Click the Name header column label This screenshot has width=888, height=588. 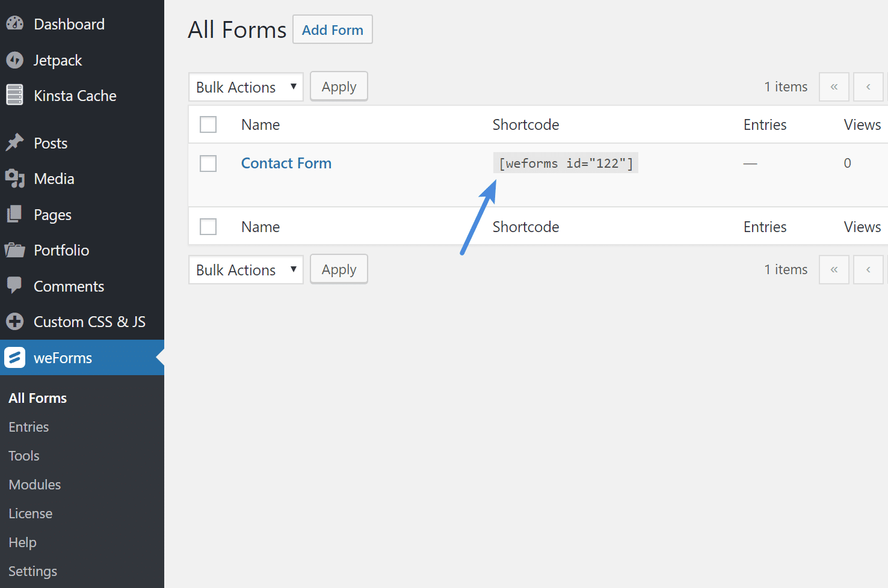click(261, 124)
